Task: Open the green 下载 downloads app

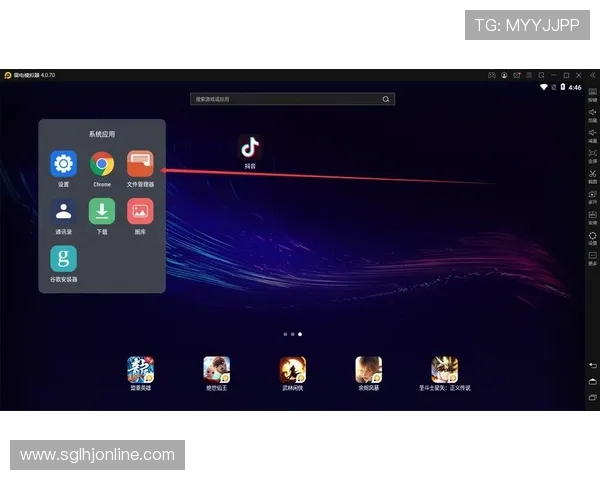Action: [x=102, y=211]
